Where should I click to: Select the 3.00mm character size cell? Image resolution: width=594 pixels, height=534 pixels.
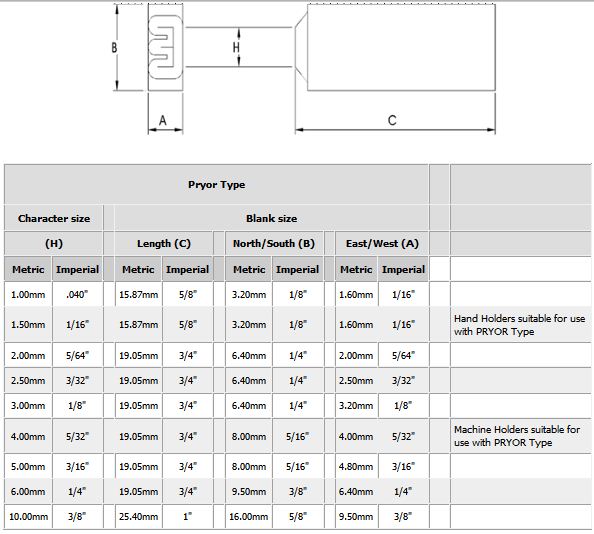point(28,406)
